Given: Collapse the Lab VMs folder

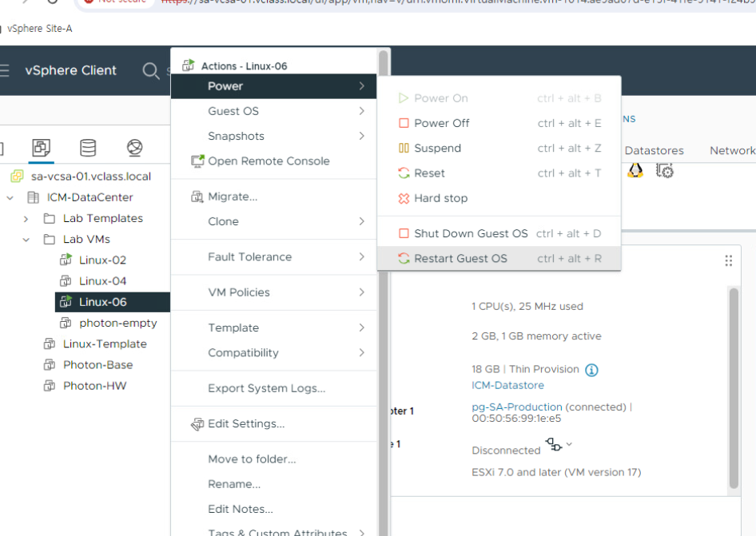Looking at the screenshot, I should point(26,240).
